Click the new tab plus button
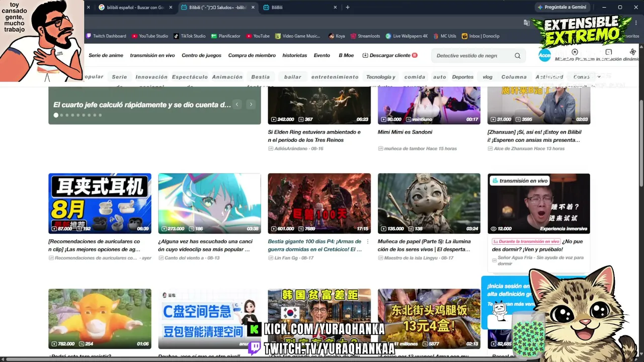The image size is (644, 362). click(347, 7)
